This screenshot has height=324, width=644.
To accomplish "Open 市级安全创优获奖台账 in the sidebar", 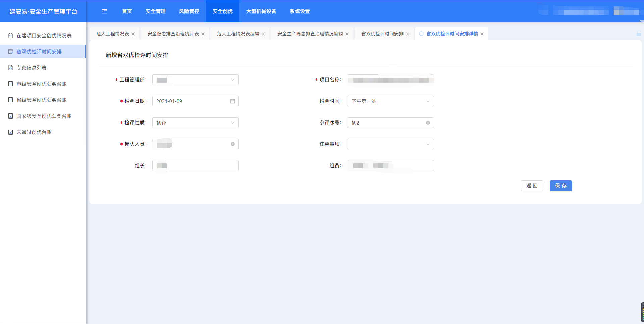I will (x=42, y=84).
